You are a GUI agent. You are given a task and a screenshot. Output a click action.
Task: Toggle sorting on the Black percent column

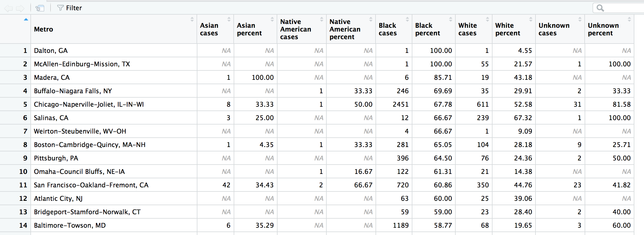pos(450,19)
